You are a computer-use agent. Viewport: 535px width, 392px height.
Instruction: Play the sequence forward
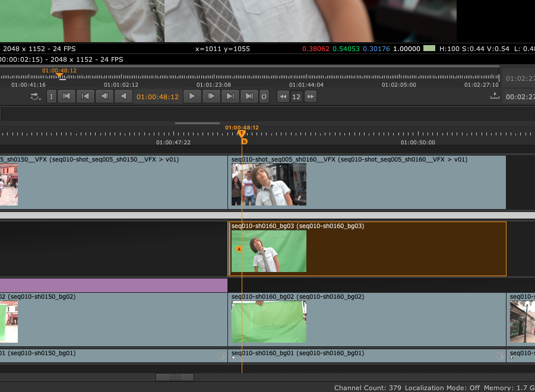(x=192, y=96)
